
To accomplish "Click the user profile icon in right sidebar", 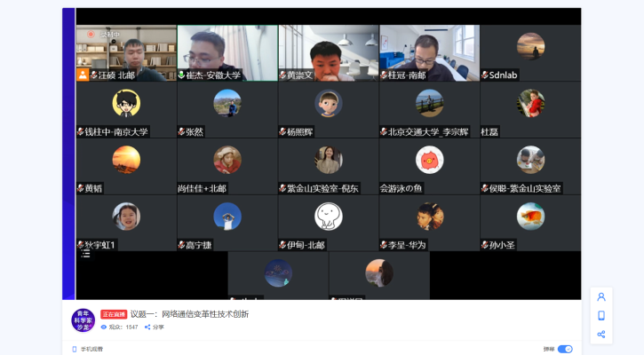I will tap(601, 297).
